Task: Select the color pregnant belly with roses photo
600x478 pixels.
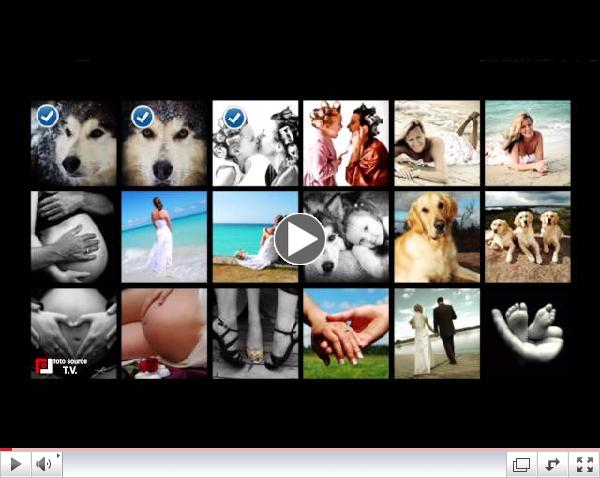Action: coord(164,333)
